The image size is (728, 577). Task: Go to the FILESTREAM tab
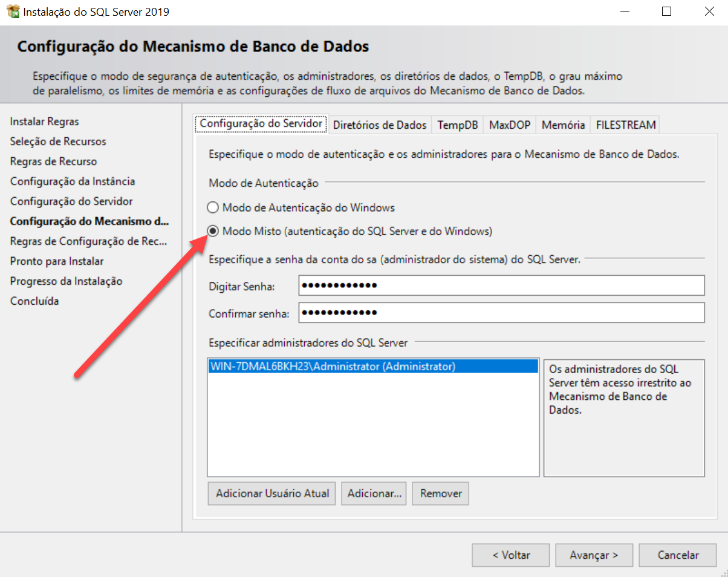(x=625, y=125)
